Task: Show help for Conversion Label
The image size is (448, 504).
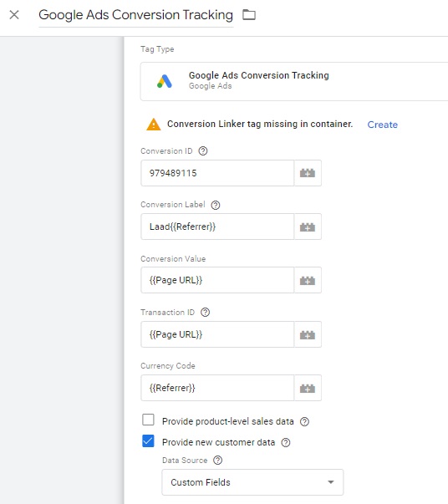Action: (216, 205)
